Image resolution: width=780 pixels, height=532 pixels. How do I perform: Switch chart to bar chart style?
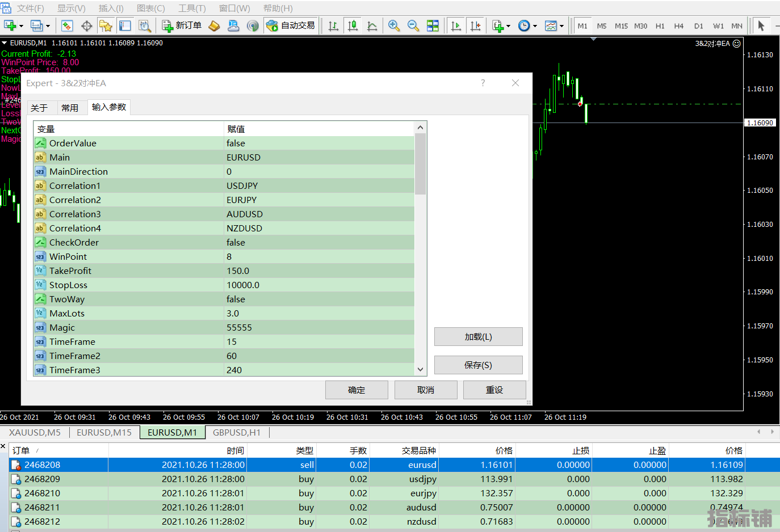coord(333,26)
